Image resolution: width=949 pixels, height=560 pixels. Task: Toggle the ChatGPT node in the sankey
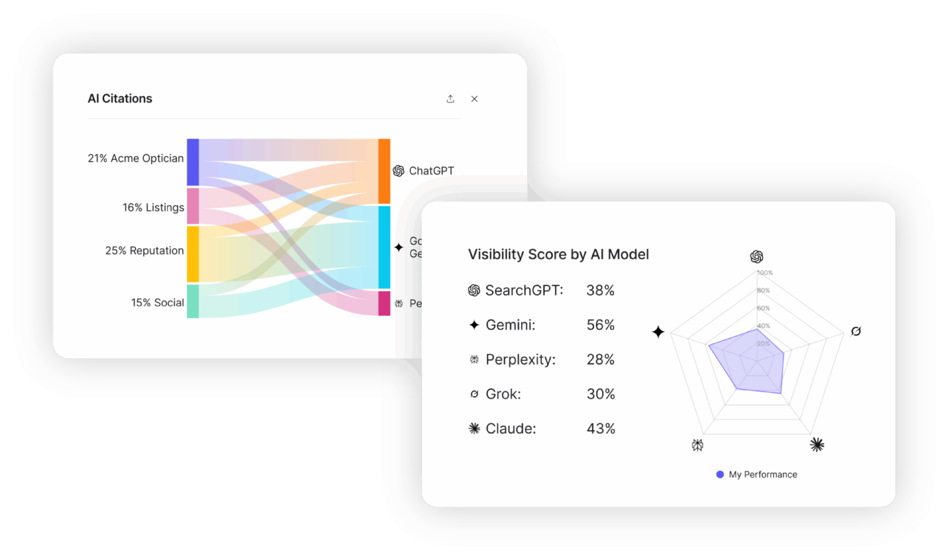tap(384, 171)
